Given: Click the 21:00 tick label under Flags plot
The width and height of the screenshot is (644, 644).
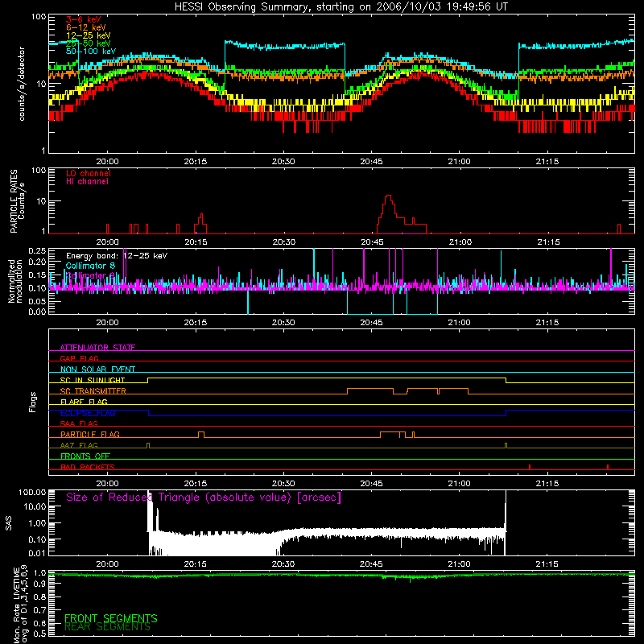Looking at the screenshot, I should click(459, 484).
